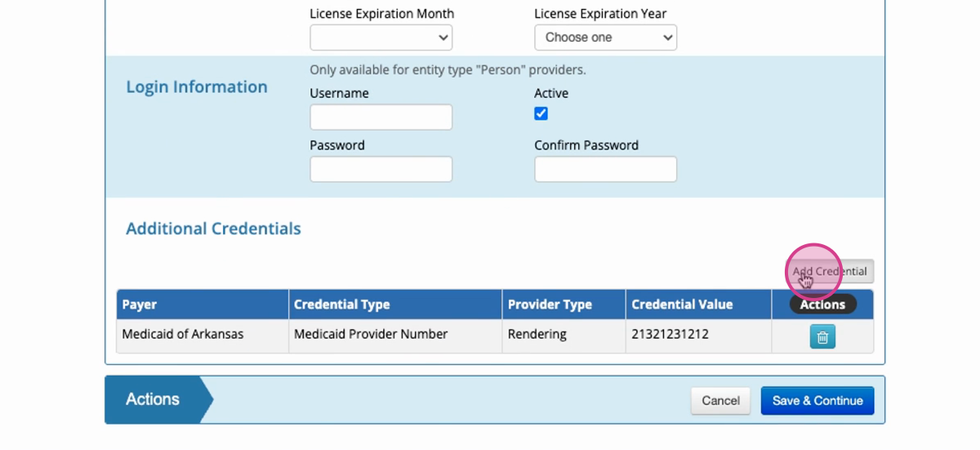Cancel editing the provider form

(720, 400)
